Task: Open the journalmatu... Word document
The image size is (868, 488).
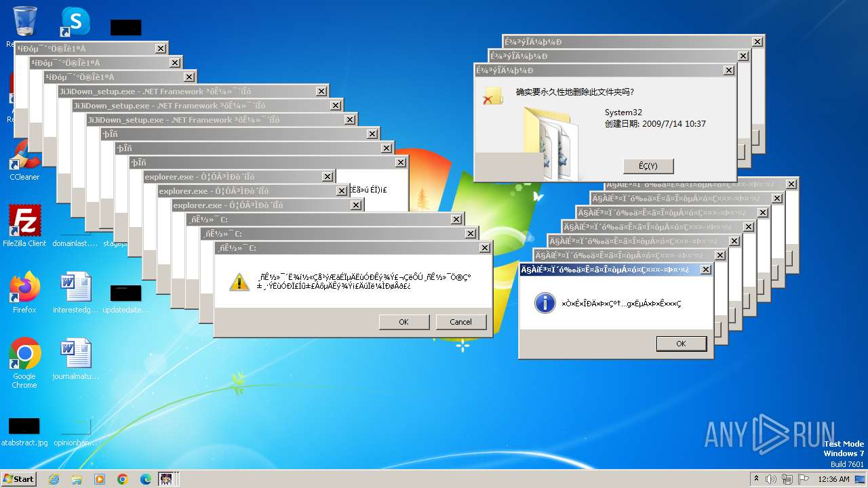Action: pos(75,359)
